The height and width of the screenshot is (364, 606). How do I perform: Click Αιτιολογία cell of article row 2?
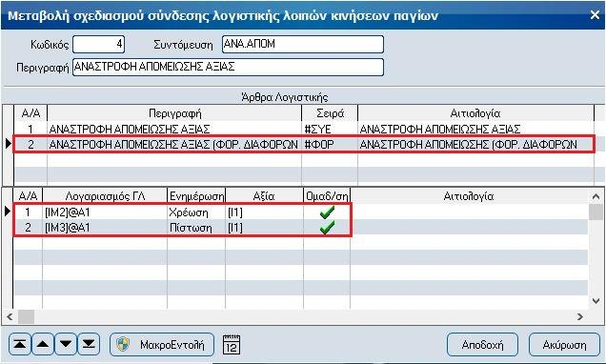tap(475, 144)
